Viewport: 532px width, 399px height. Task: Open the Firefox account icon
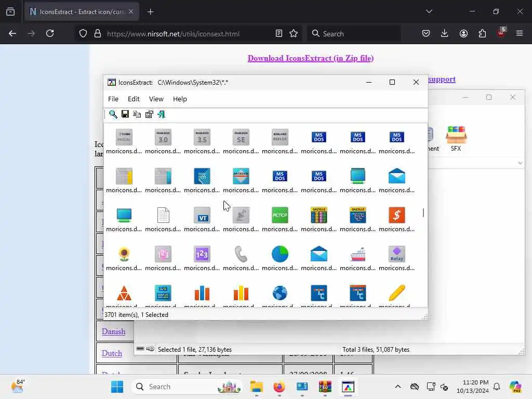463,33
